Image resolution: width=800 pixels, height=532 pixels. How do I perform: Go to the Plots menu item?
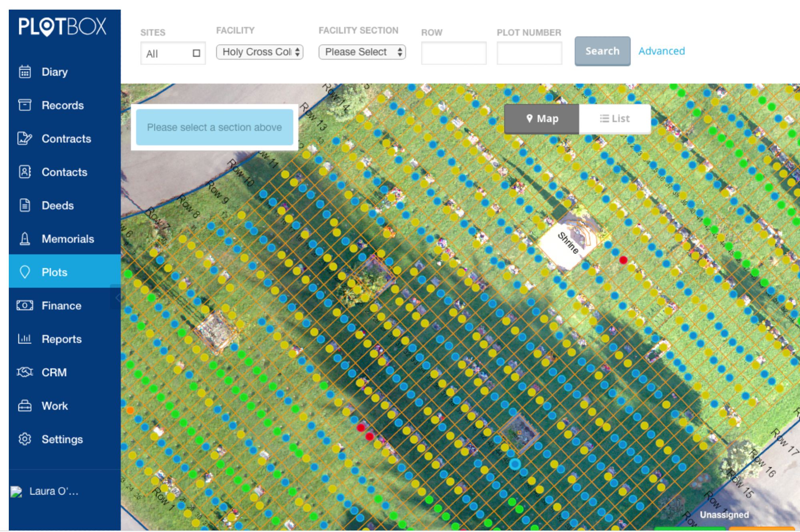[65, 272]
